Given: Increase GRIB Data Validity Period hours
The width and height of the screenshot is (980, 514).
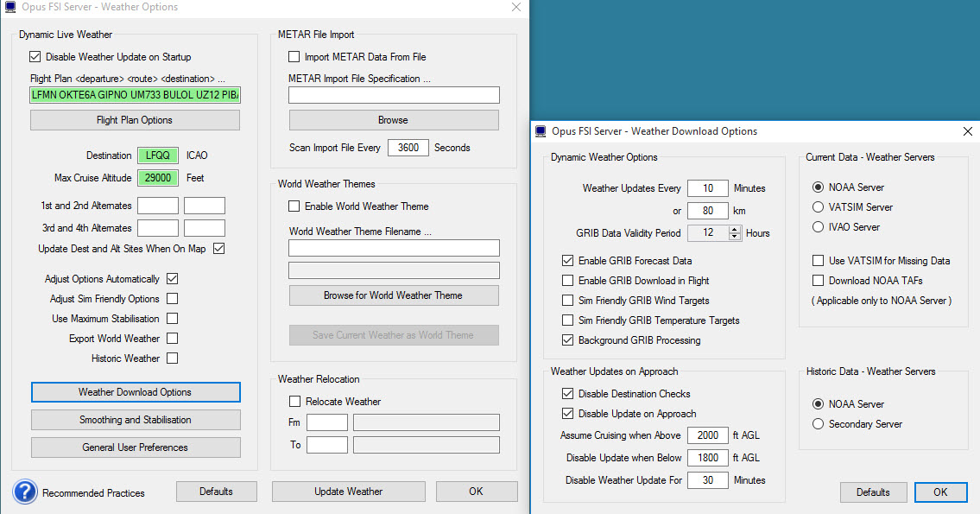Looking at the screenshot, I should click(735, 230).
